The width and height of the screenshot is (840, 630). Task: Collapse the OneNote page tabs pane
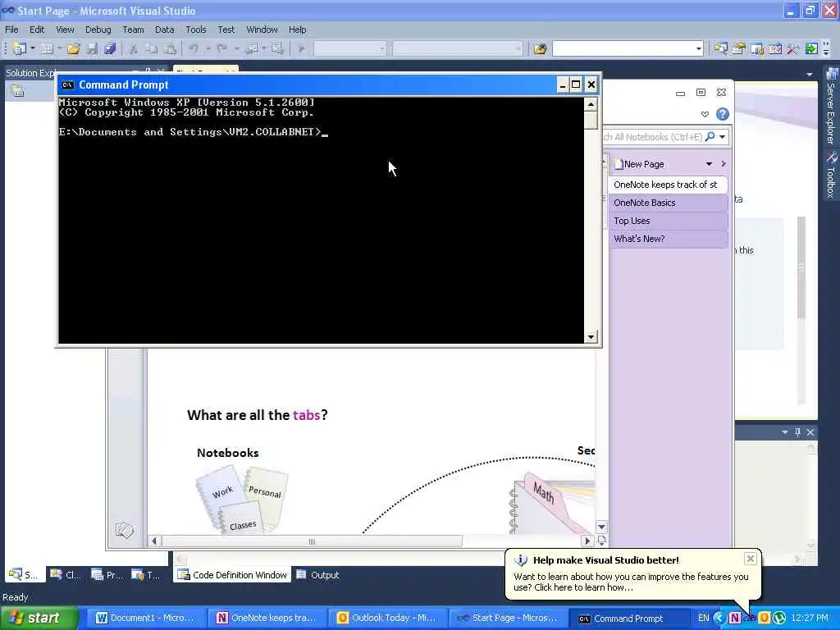click(x=724, y=164)
